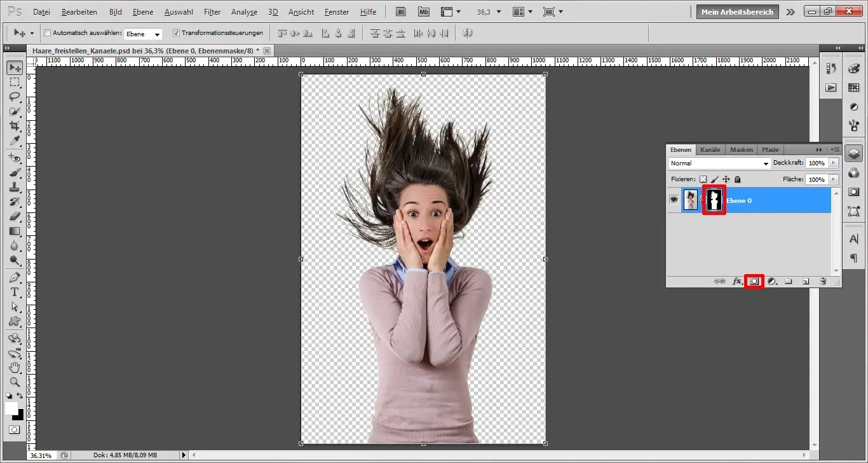Open the Filter menu
Image resolution: width=868 pixels, height=463 pixels.
[x=212, y=11]
